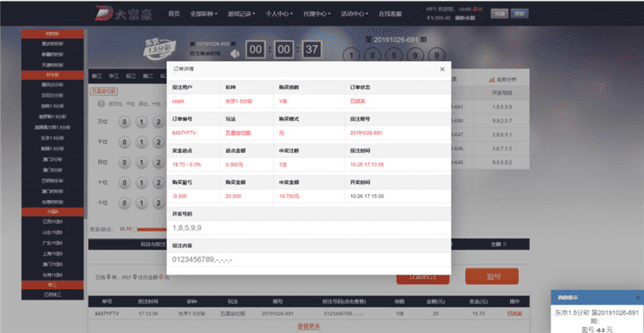Open 江苏快三 in the sidebar
The width and height of the screenshot is (644, 333).
tap(52, 294)
